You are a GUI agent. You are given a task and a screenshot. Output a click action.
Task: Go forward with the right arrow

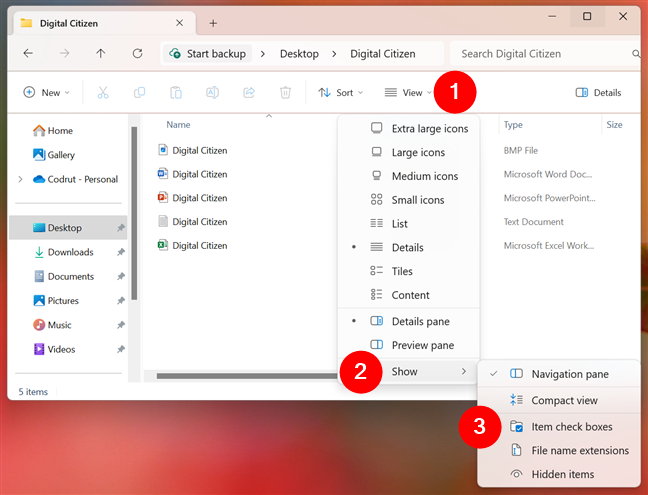pos(64,53)
